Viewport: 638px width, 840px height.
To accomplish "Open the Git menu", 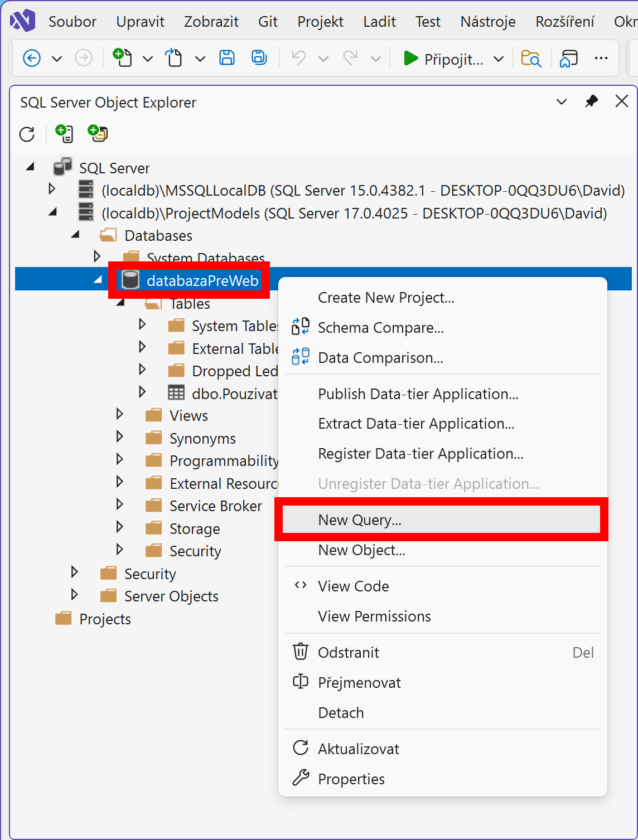I will click(268, 22).
